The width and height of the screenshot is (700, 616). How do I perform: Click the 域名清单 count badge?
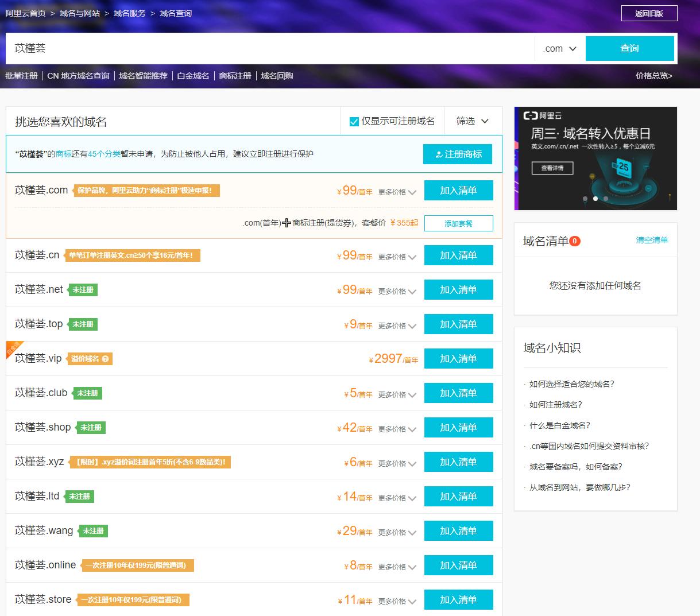(575, 241)
